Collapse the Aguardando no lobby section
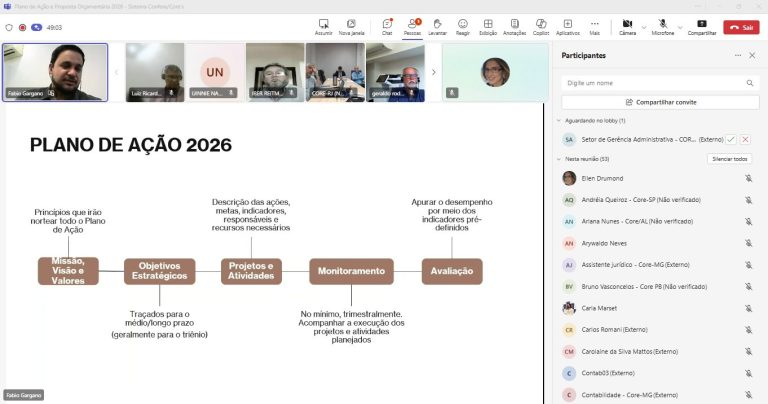The width and height of the screenshot is (768, 404). 559,120
